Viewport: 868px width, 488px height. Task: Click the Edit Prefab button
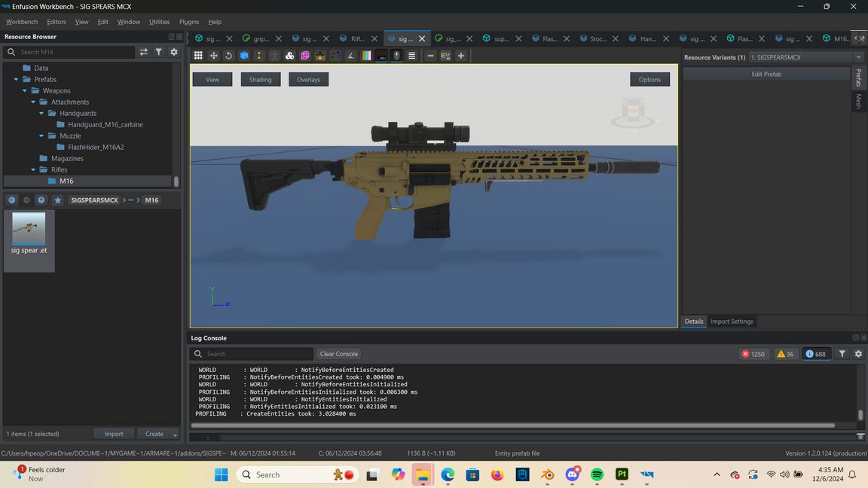click(766, 74)
